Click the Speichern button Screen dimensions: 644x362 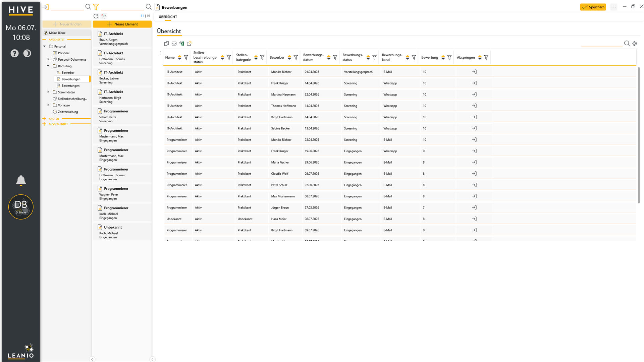[593, 7]
